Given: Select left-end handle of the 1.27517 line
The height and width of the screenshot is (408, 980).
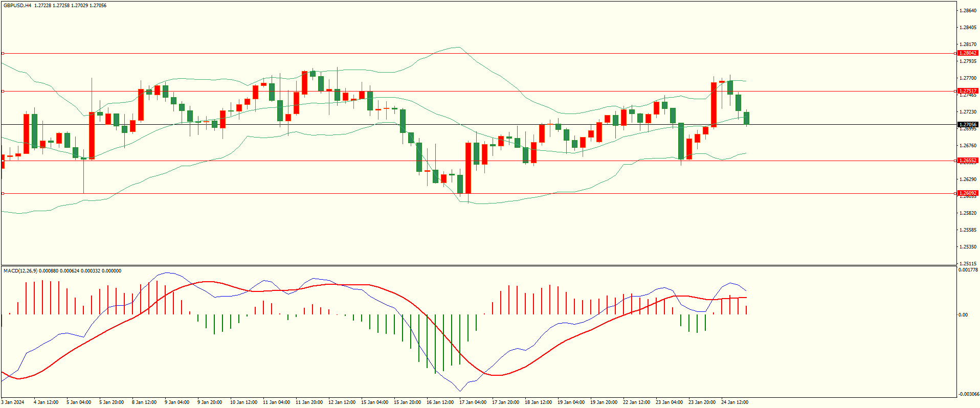Looking at the screenshot, I should (3, 92).
